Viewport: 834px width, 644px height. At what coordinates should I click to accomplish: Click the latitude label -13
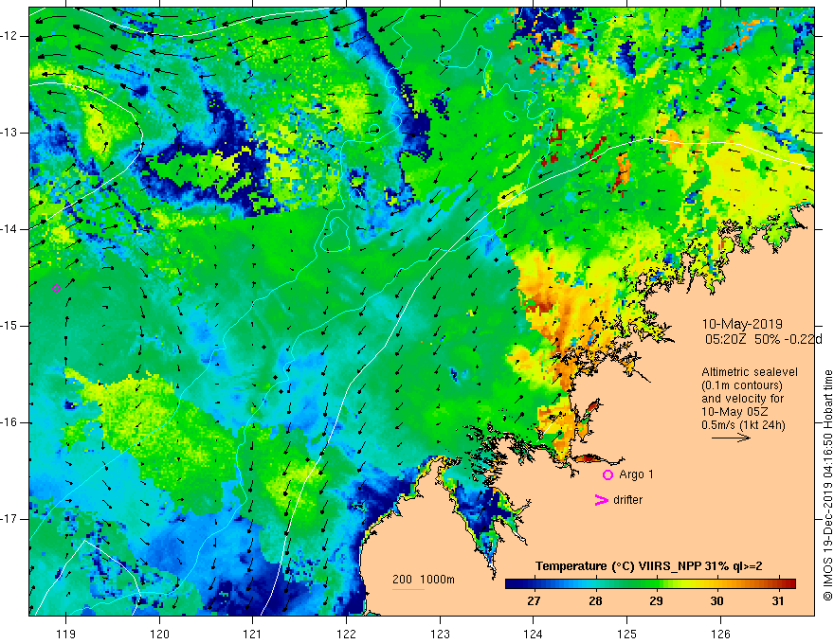(9, 133)
